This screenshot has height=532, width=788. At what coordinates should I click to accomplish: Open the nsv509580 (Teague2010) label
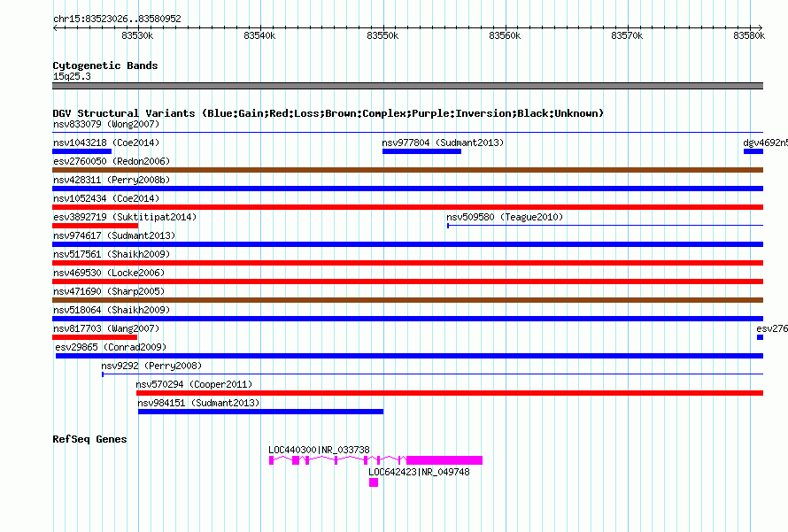click(505, 217)
